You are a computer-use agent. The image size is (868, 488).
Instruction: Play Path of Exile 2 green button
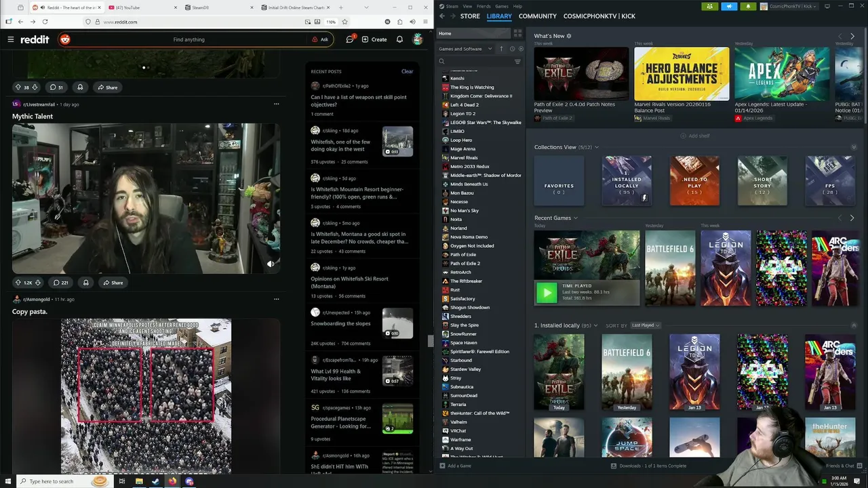tap(546, 293)
